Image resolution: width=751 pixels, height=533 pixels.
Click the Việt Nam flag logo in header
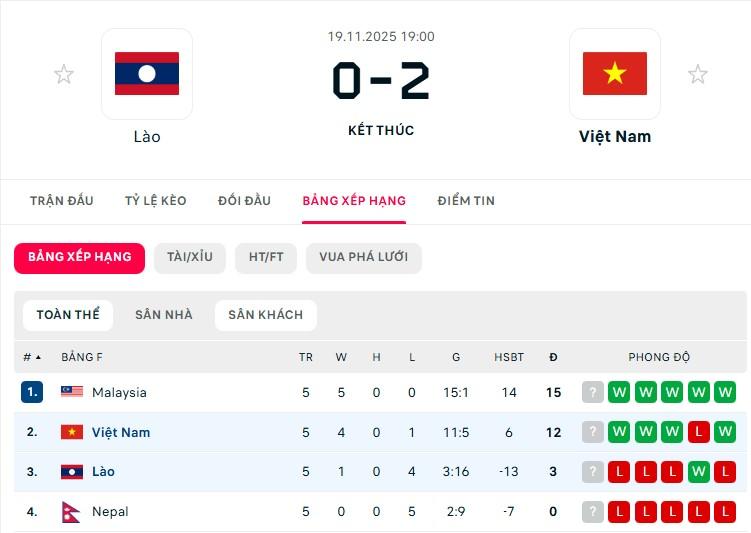615,74
